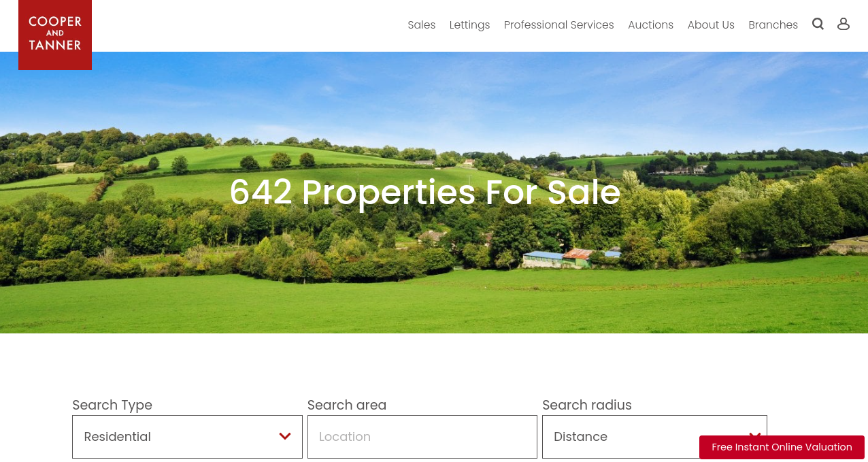Image resolution: width=868 pixels, height=462 pixels.
Task: Open the user account icon
Action: pyautogui.click(x=844, y=24)
